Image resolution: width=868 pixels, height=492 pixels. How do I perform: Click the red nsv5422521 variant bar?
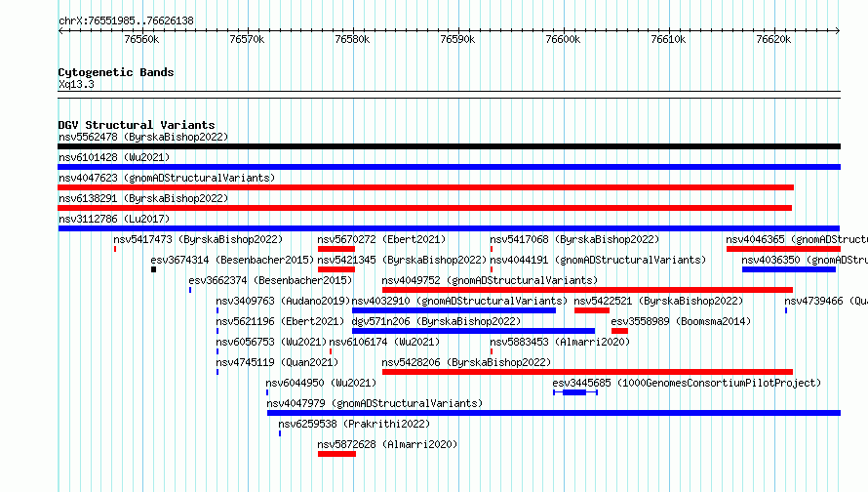592,310
